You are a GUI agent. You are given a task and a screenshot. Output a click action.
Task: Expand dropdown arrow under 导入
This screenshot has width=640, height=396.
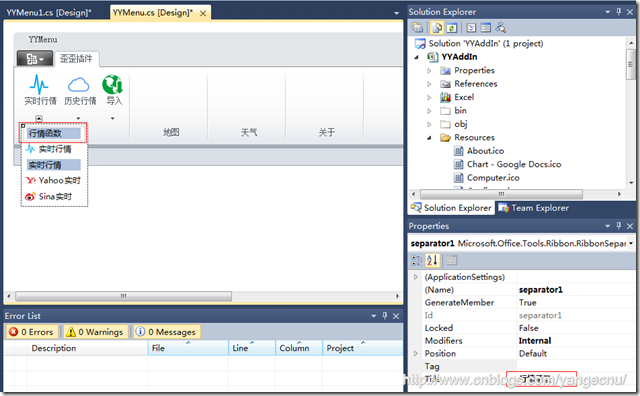point(113,118)
